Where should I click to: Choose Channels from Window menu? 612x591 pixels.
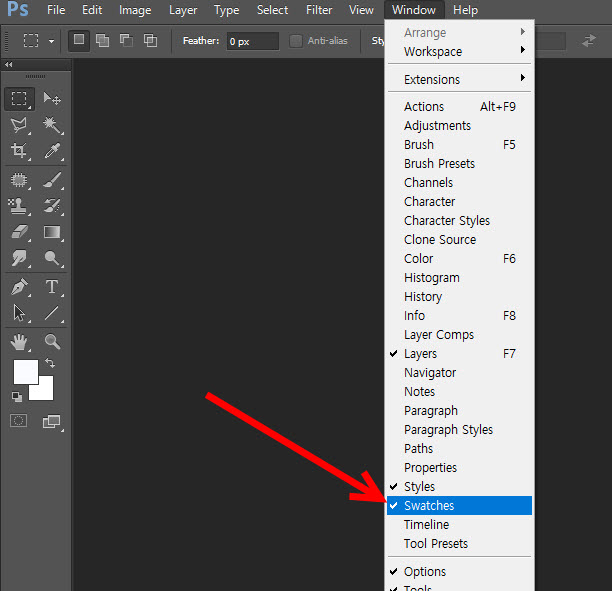[459, 183]
